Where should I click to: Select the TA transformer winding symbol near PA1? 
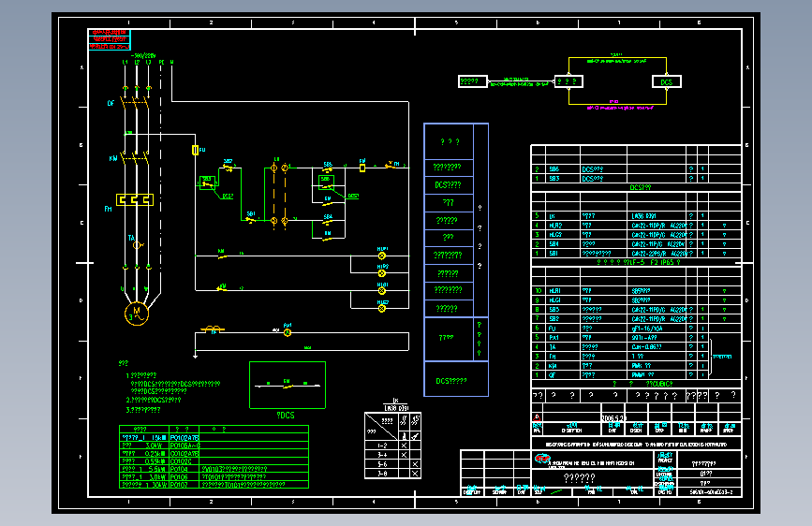pyautogui.click(x=213, y=329)
